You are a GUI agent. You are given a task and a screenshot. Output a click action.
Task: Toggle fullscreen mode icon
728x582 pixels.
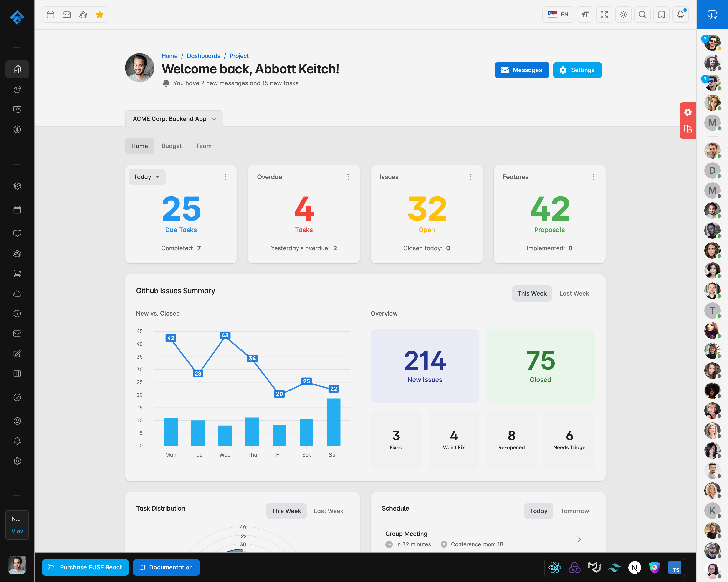point(604,15)
